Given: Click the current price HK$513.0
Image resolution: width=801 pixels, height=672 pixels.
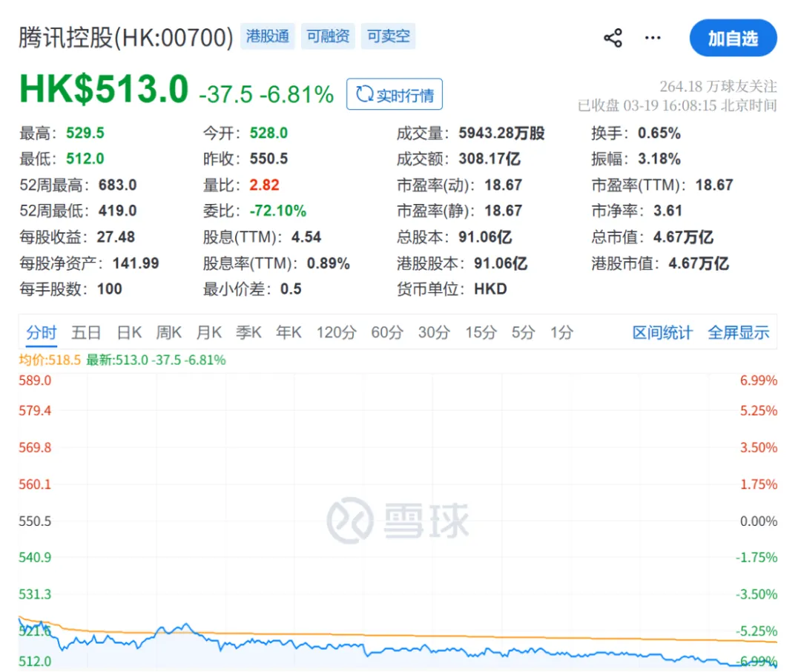Looking at the screenshot, I should 104,90.
